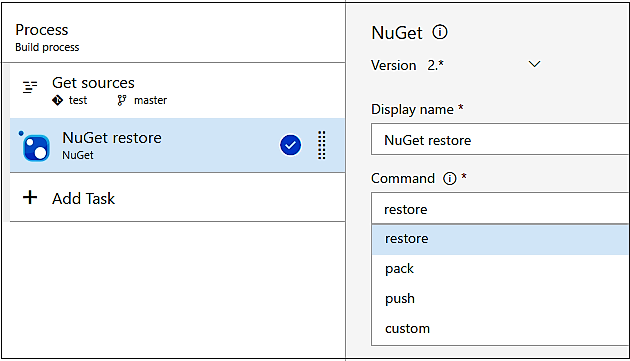Click the 'NuGet' subtitle under NuGet restore

coord(78,155)
